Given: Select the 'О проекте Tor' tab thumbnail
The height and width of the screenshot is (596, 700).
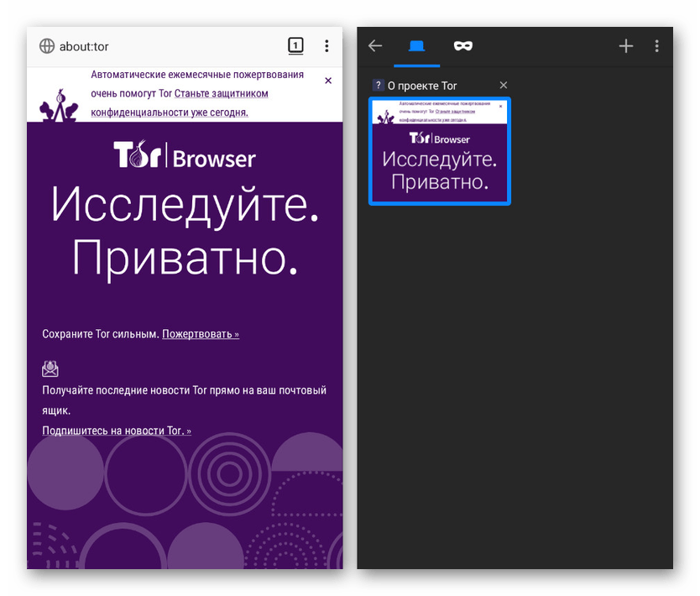Looking at the screenshot, I should 440,151.
